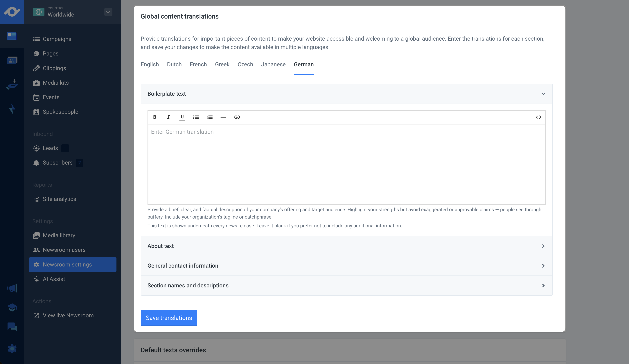Screen dimensions: 629x364
Task: Open the megaphone icon in left rail
Action: [x=12, y=288]
